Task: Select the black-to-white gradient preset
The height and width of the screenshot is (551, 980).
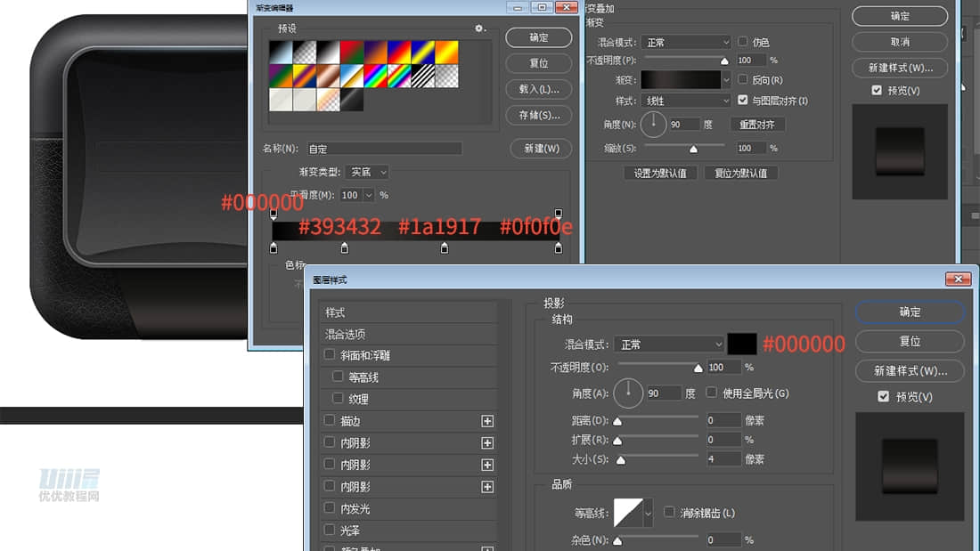Action: click(x=328, y=53)
